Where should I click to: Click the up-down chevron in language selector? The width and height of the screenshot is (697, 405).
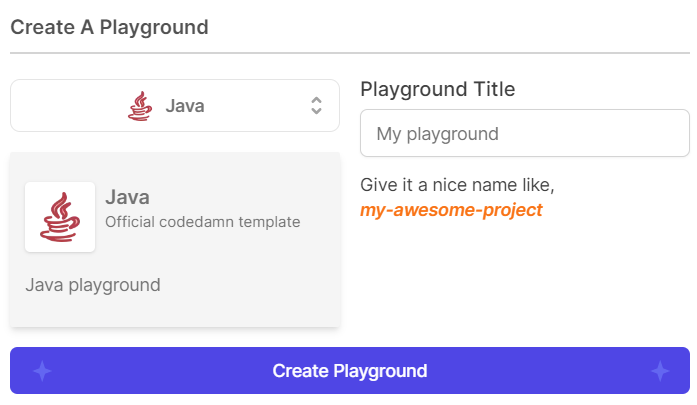tap(316, 105)
